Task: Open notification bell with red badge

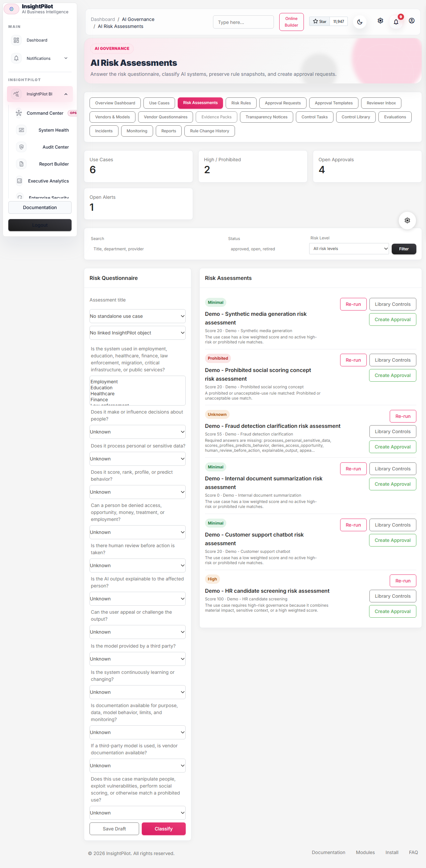Action: tap(396, 22)
